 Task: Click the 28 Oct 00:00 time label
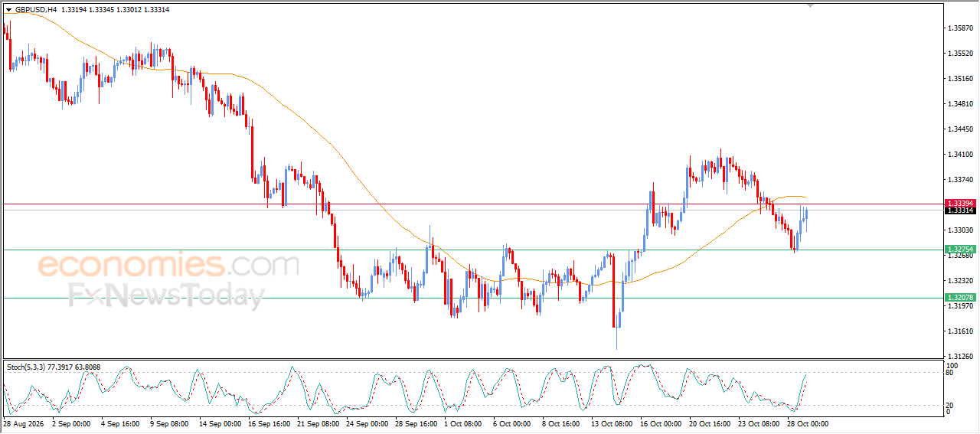tap(808, 424)
